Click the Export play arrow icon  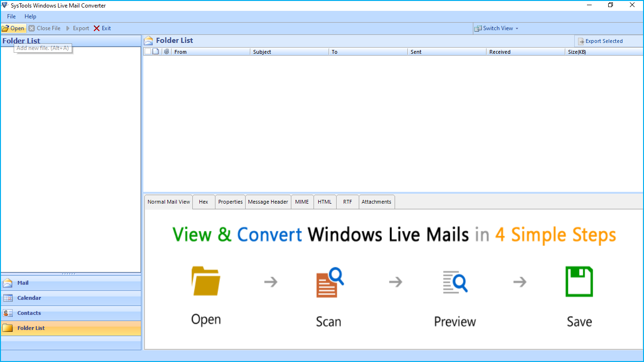[68, 28]
